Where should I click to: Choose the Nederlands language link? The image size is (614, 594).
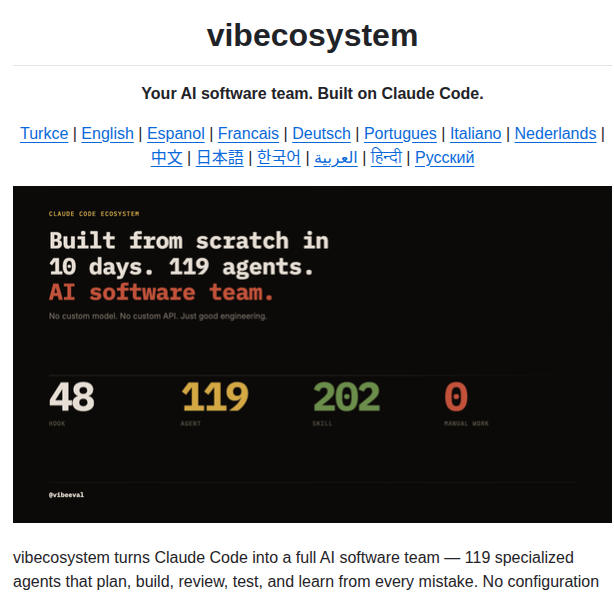point(555,134)
